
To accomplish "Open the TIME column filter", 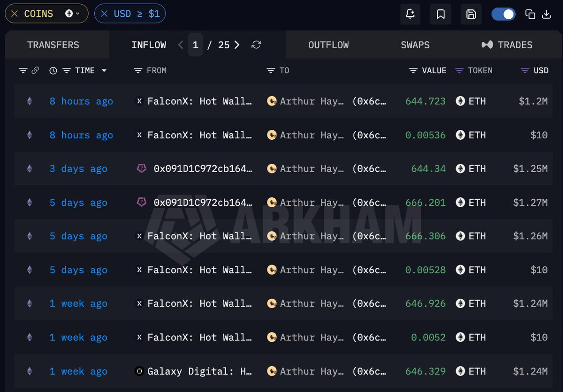I will (x=67, y=71).
